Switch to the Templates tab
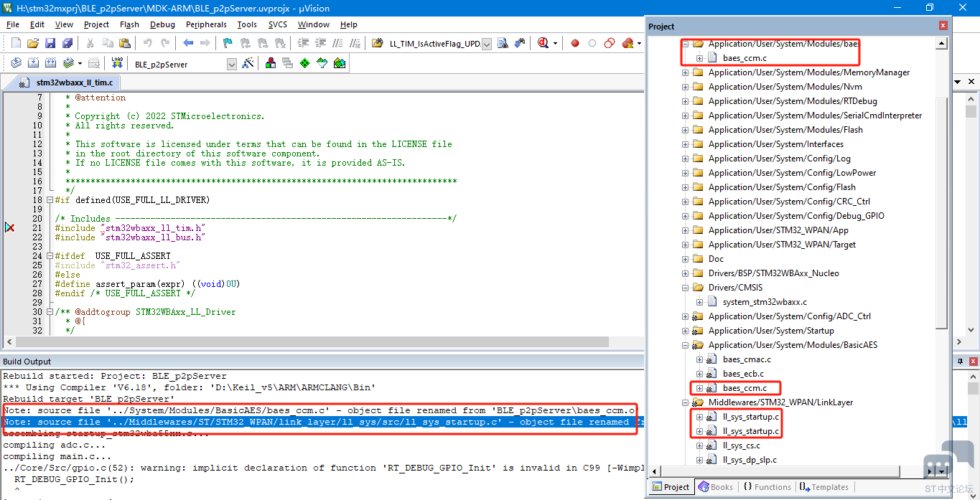 pyautogui.click(x=823, y=487)
